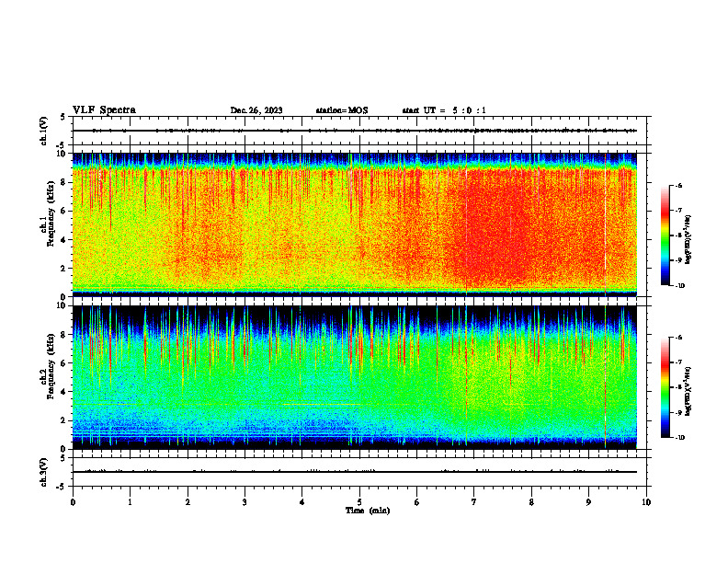The width and height of the screenshot is (728, 563).
Task: Click the bright vertical spike near 9.3 min in ch.2
Action: (x=606, y=376)
